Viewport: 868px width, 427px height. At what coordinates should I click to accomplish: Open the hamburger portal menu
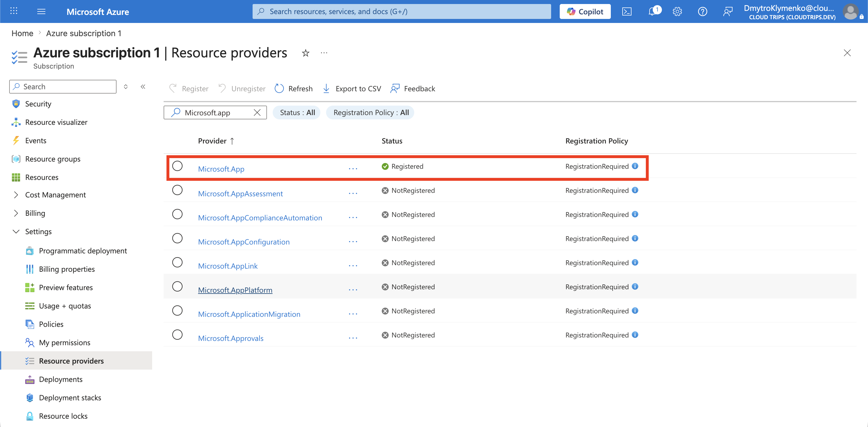pos(41,11)
